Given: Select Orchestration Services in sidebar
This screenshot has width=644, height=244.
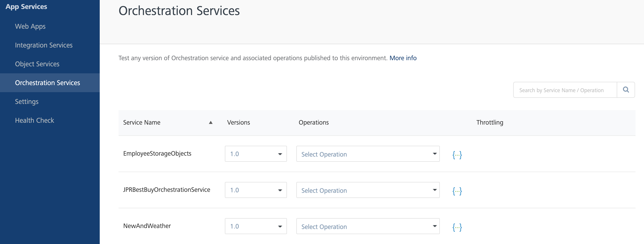Looking at the screenshot, I should pos(48,83).
